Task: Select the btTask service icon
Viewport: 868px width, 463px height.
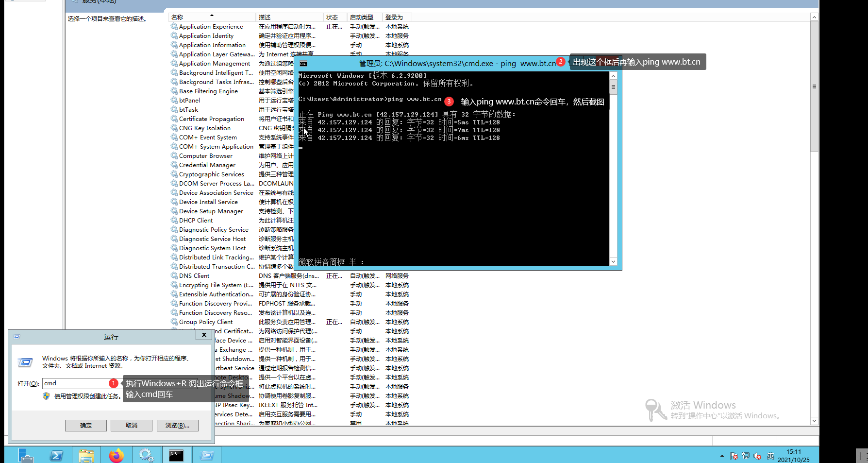Action: click(x=174, y=109)
